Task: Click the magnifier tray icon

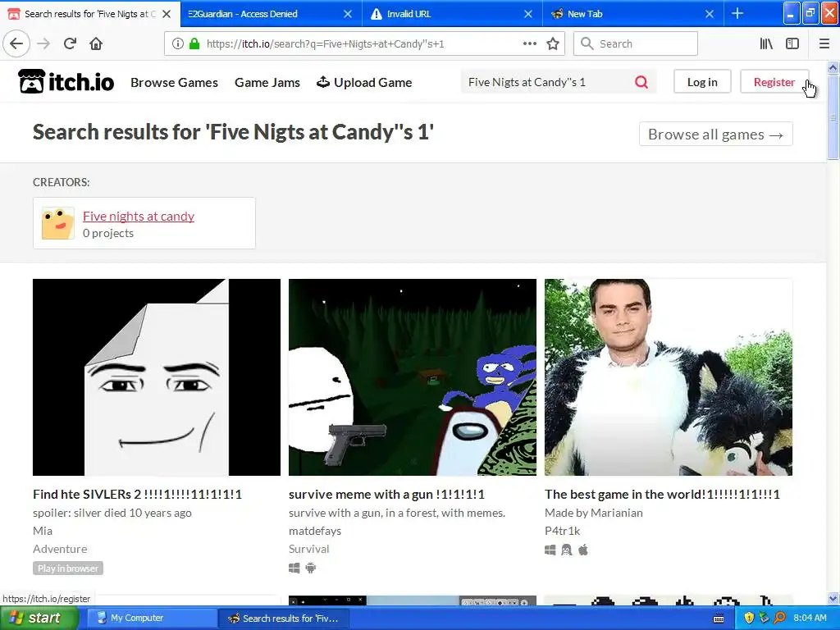Action: click(x=780, y=619)
